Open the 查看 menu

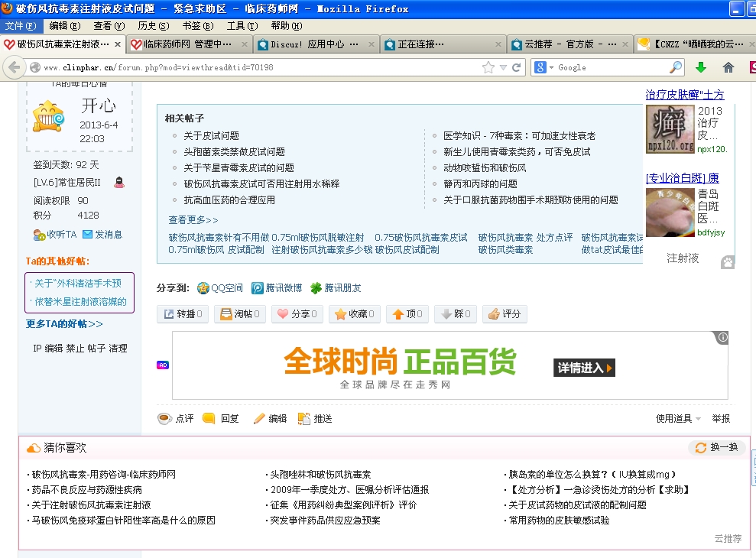[109, 25]
